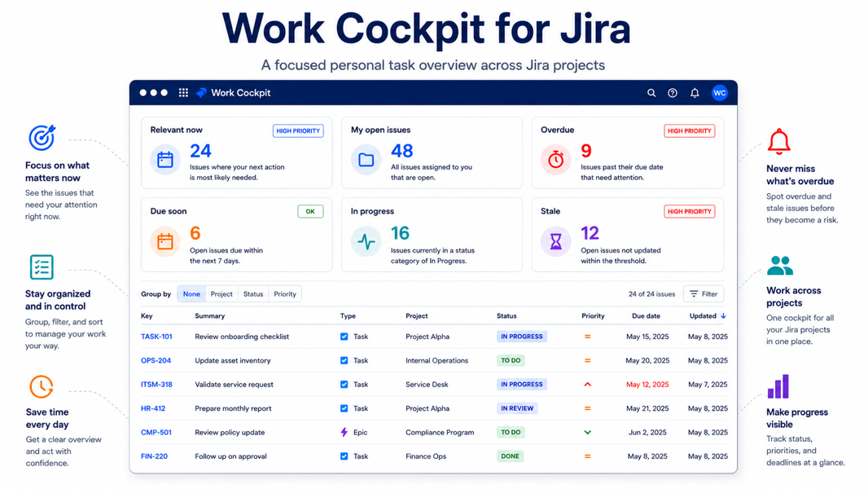Open notifications bell in header
Image resolution: width=868 pixels, height=489 pixels.
[x=695, y=93]
